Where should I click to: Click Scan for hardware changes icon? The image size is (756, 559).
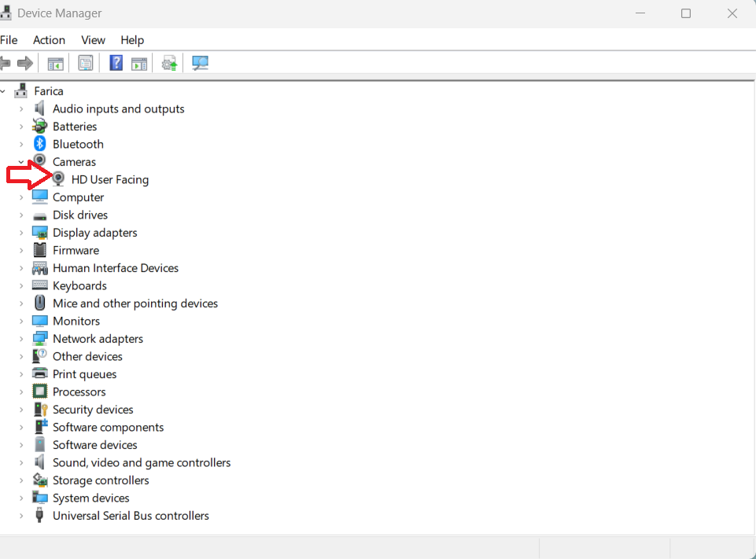tap(200, 63)
